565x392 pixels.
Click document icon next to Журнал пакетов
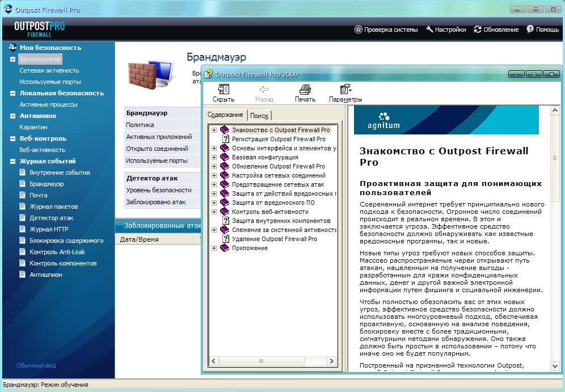click(23, 206)
